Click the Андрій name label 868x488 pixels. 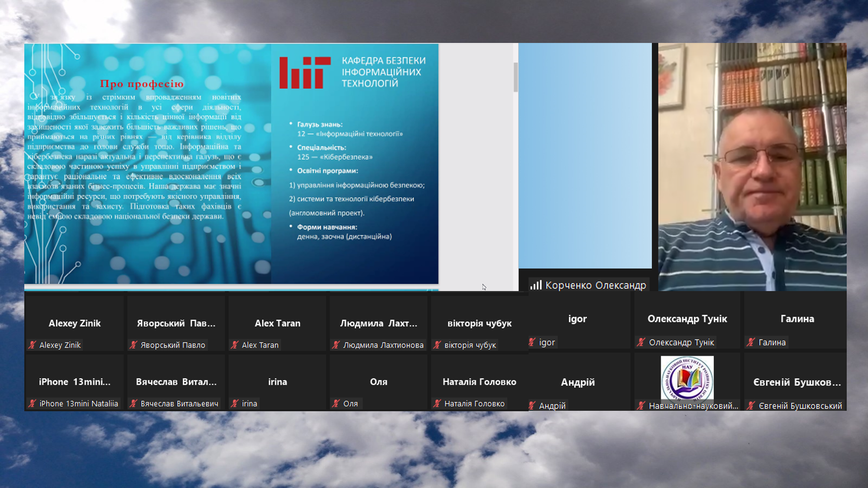coord(552,406)
